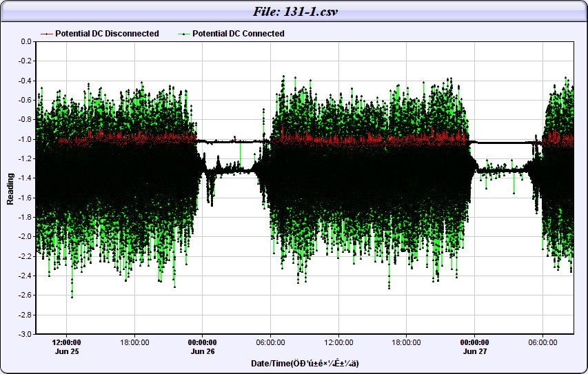Toggle the Potential DC Disconnected legend label

107,34
